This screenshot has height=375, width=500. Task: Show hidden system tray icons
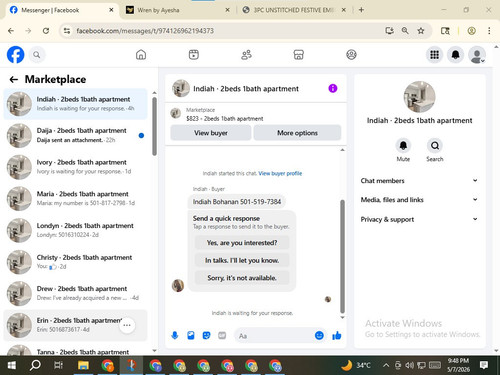[x=386, y=365]
